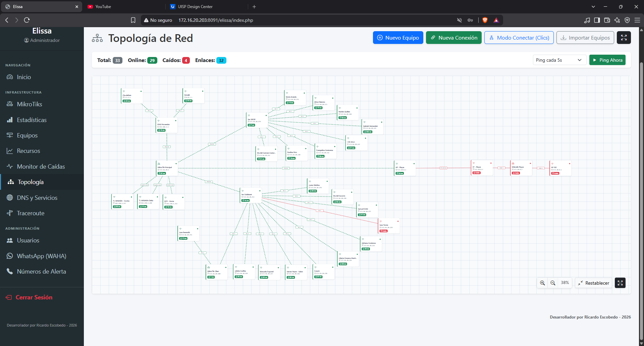Click the Traceroute signpost icon
This screenshot has width=644, height=346.
(x=10, y=213)
